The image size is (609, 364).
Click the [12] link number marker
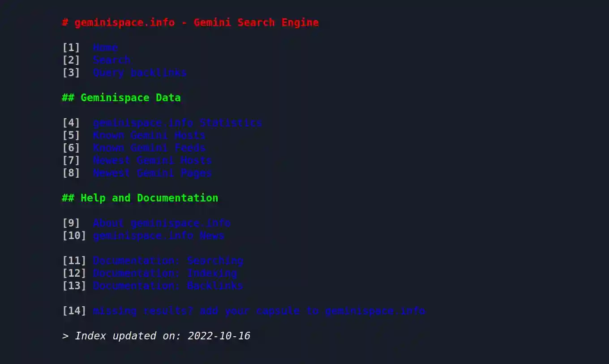(74, 273)
